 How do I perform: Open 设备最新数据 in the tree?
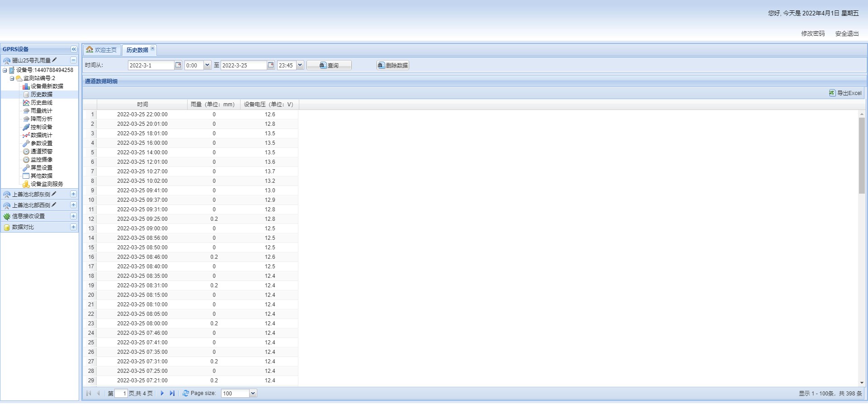[47, 86]
